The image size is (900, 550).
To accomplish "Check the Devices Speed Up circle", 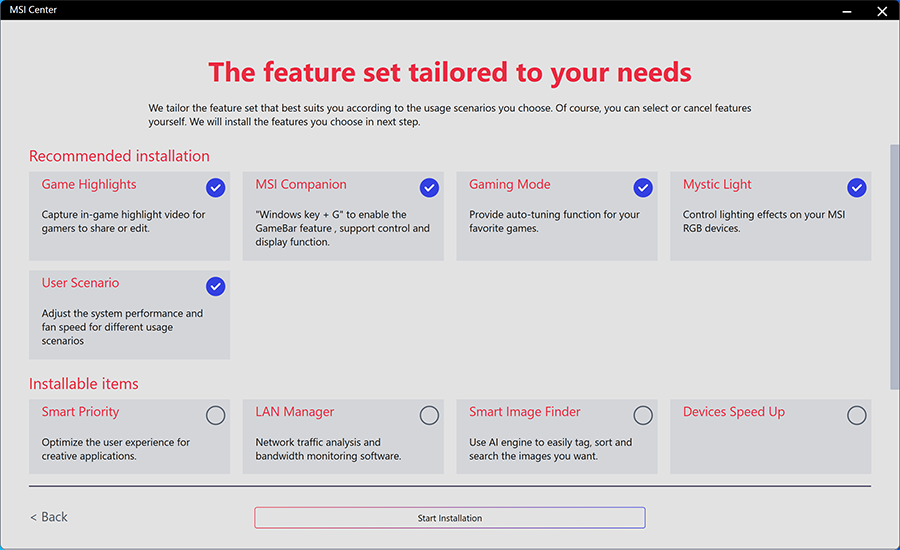I will coord(856,415).
